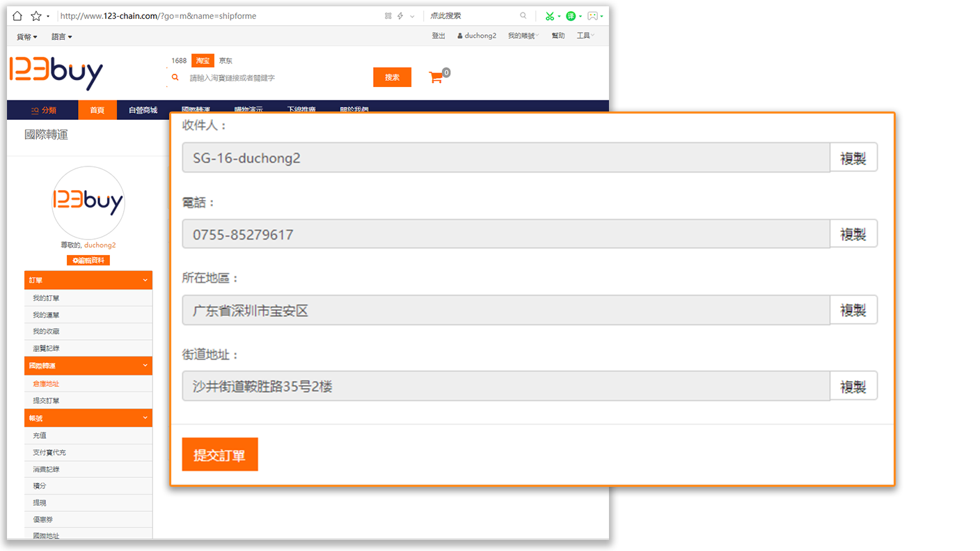Screen dimensions: 980x551
Task: Open the shopping cart icon
Action: 436,77
